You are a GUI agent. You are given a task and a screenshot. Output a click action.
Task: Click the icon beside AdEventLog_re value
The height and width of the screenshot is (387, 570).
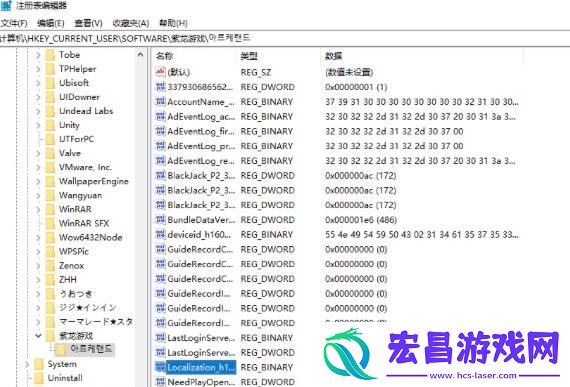tap(160, 161)
